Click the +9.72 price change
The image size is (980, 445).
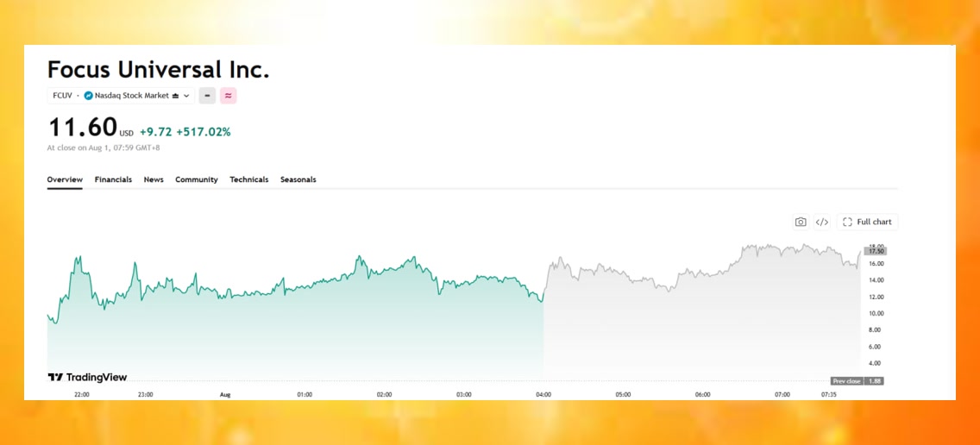(x=155, y=132)
